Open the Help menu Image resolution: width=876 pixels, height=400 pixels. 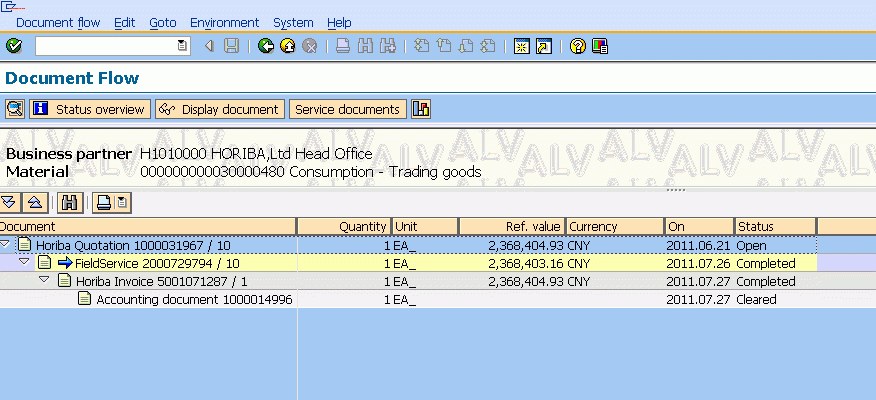click(339, 23)
